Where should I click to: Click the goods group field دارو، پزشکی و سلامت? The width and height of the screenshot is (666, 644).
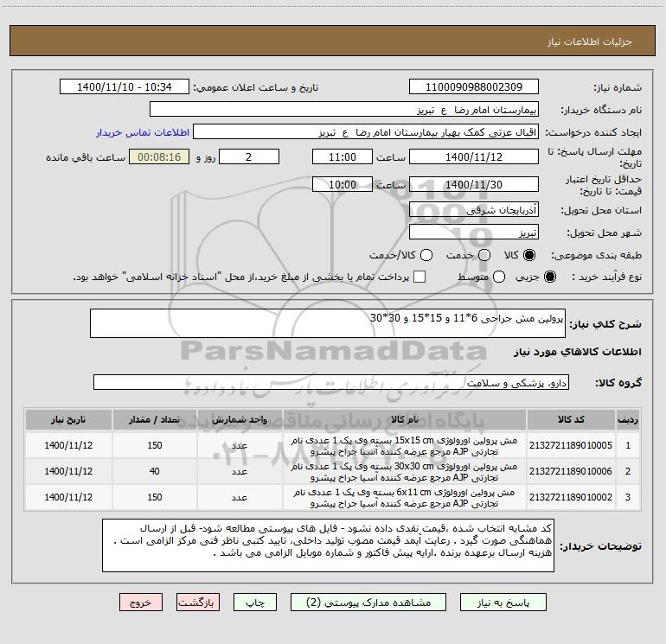[331, 382]
